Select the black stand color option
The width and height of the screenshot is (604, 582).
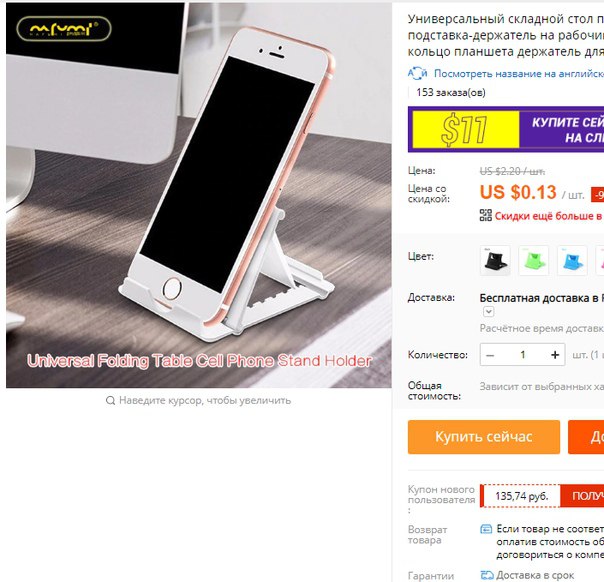coord(495,260)
